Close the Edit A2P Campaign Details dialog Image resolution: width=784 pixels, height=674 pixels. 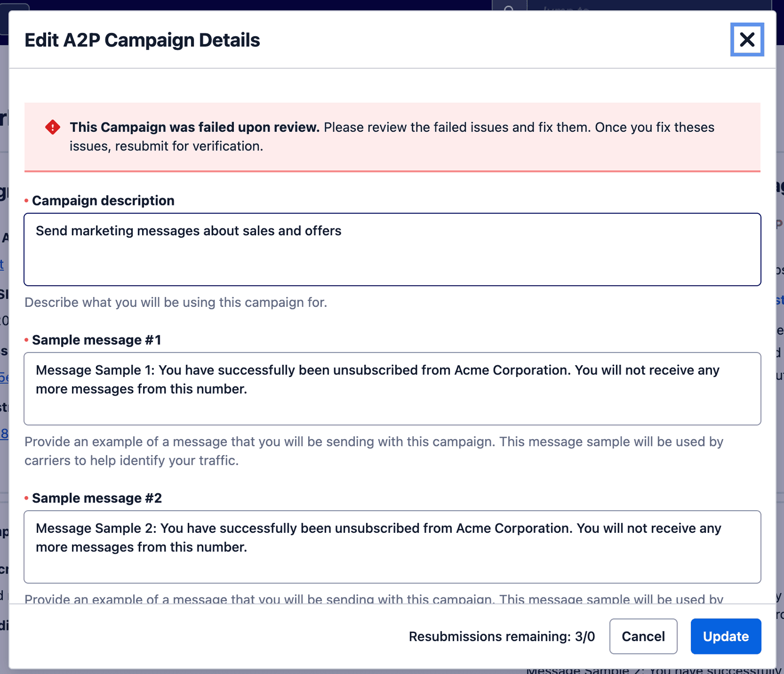pos(747,39)
